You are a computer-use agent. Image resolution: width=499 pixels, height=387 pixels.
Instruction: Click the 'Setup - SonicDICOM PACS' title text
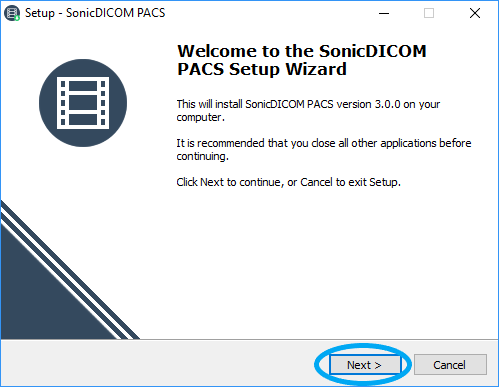[95, 13]
